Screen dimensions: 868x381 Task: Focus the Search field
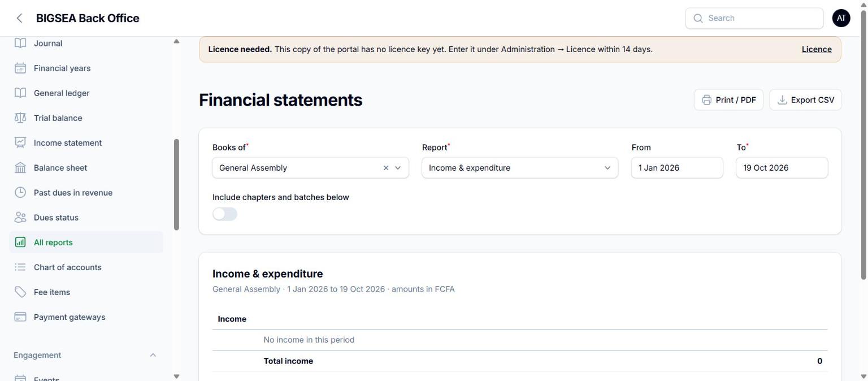754,18
